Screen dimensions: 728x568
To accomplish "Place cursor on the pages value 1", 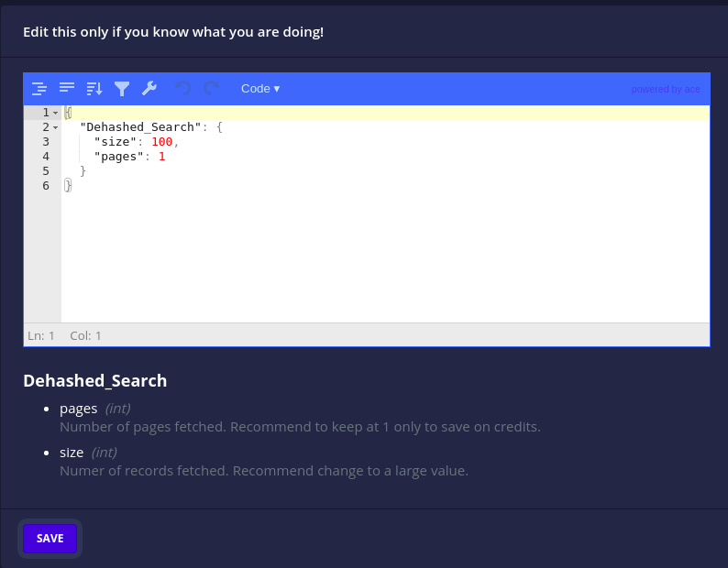I will [162, 157].
